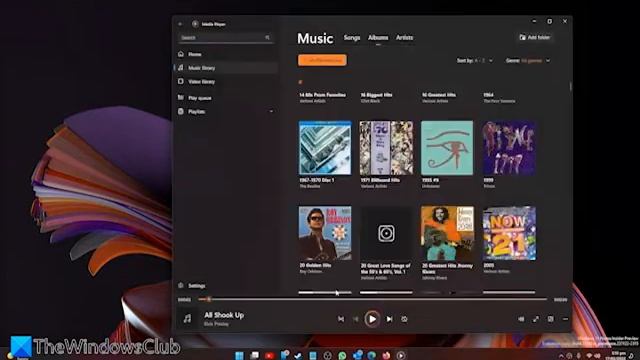Toggle shuffle in the playback bar
640x360 pixels.
pos(341,319)
